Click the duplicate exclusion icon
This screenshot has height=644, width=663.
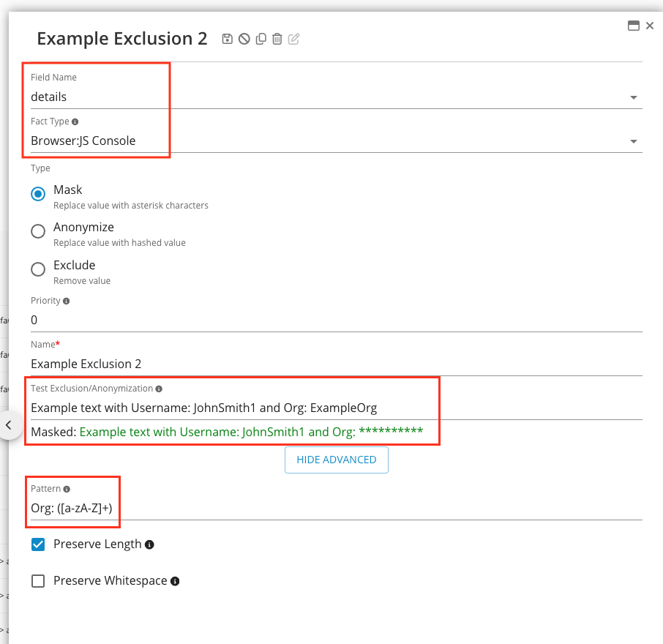pos(261,40)
